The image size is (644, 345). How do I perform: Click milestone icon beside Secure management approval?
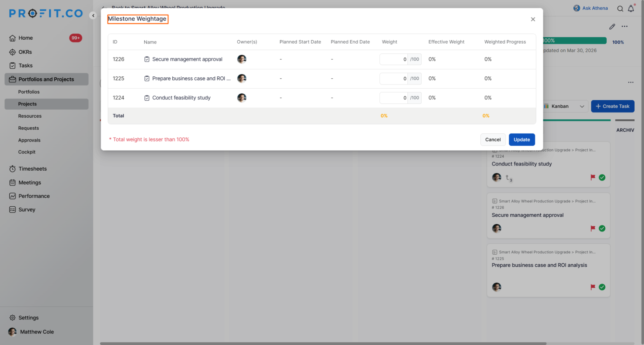click(x=147, y=59)
